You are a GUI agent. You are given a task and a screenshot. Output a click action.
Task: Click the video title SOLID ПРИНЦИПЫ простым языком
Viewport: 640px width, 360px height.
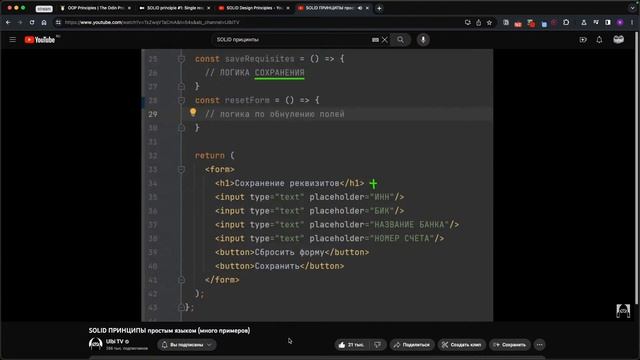169,331
